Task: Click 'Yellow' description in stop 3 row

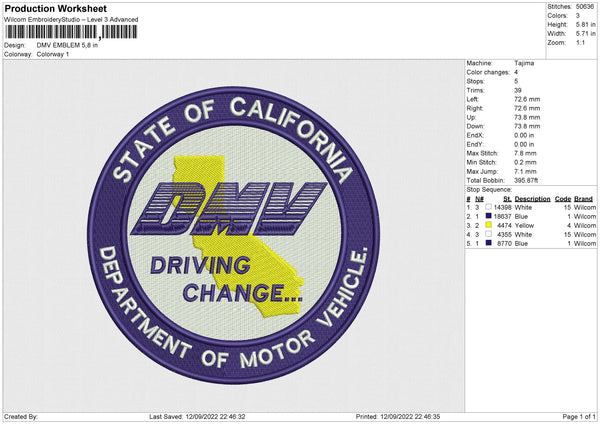Action: pos(524,225)
